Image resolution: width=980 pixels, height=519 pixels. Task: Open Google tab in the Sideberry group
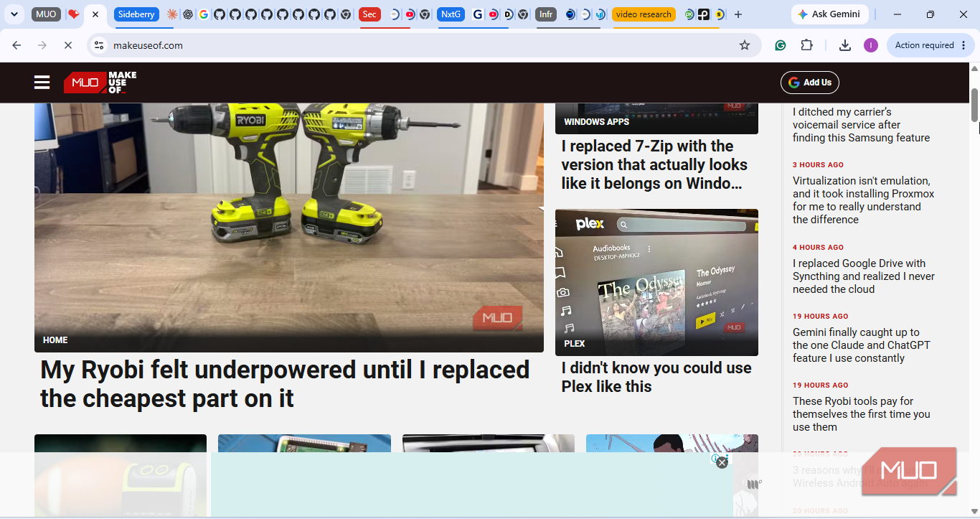[x=204, y=14]
